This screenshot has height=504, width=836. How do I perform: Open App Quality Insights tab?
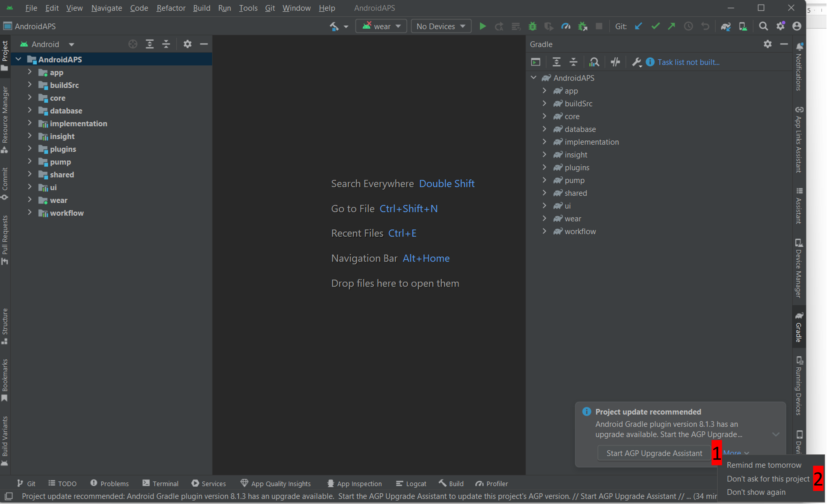tap(275, 483)
